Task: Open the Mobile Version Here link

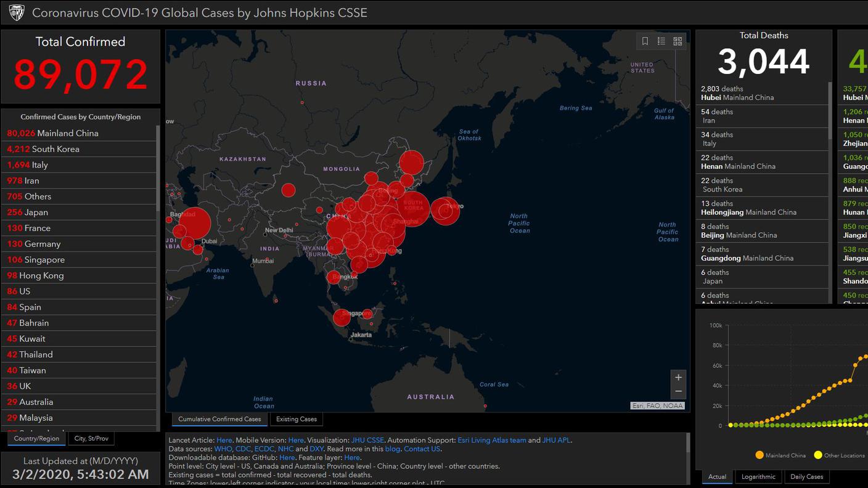Action: point(296,441)
